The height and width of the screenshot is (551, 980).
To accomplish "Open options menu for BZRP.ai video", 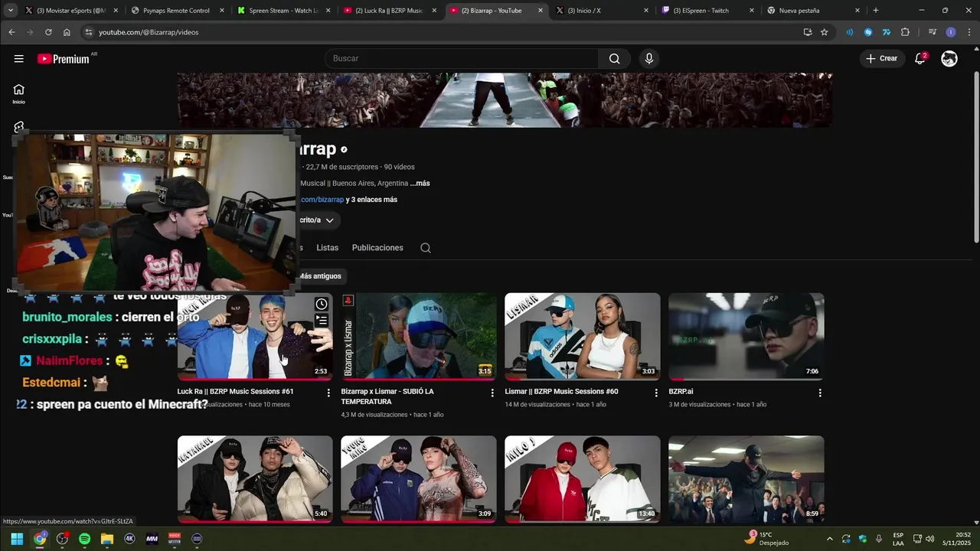I will [x=820, y=393].
